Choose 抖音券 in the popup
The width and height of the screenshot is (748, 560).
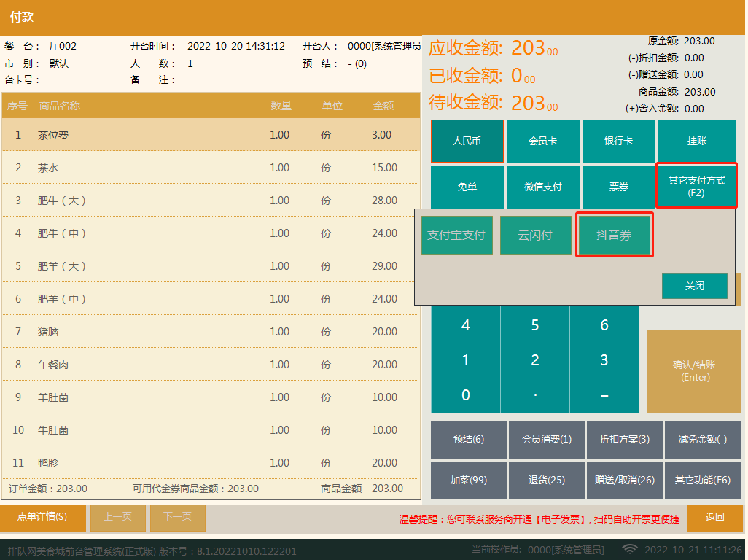(614, 236)
